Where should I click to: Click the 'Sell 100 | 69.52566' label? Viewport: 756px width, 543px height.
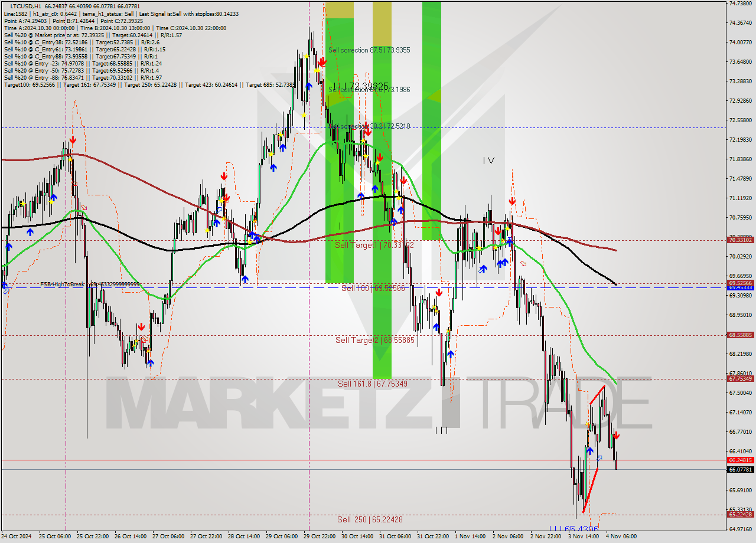click(373, 288)
